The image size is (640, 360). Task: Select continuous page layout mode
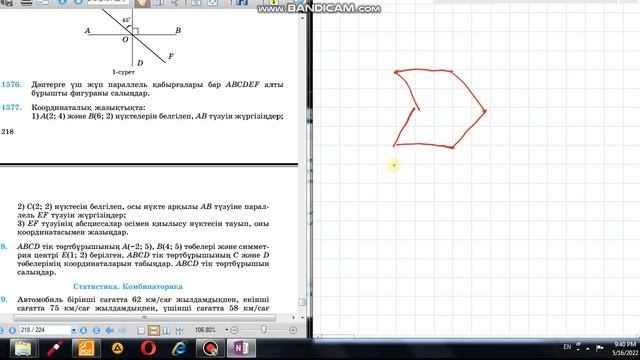tap(154, 331)
